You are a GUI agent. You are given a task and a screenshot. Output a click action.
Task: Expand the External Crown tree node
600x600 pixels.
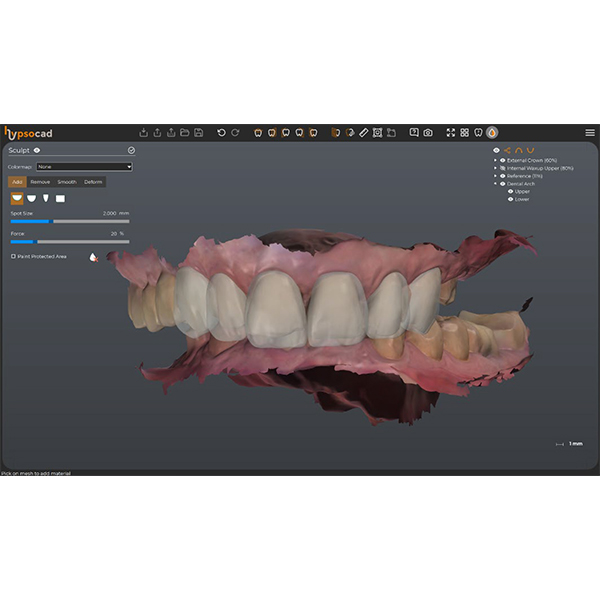[495, 160]
